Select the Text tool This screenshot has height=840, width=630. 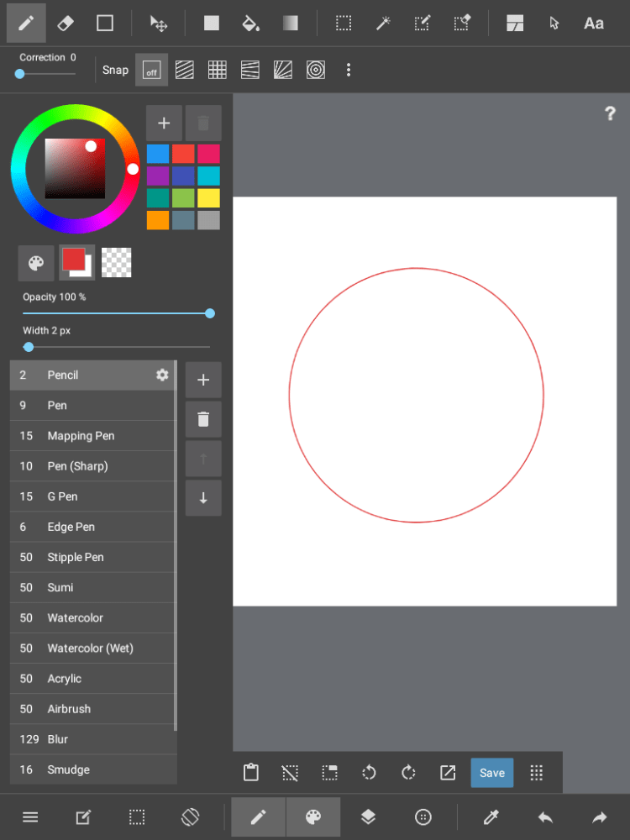tap(593, 24)
